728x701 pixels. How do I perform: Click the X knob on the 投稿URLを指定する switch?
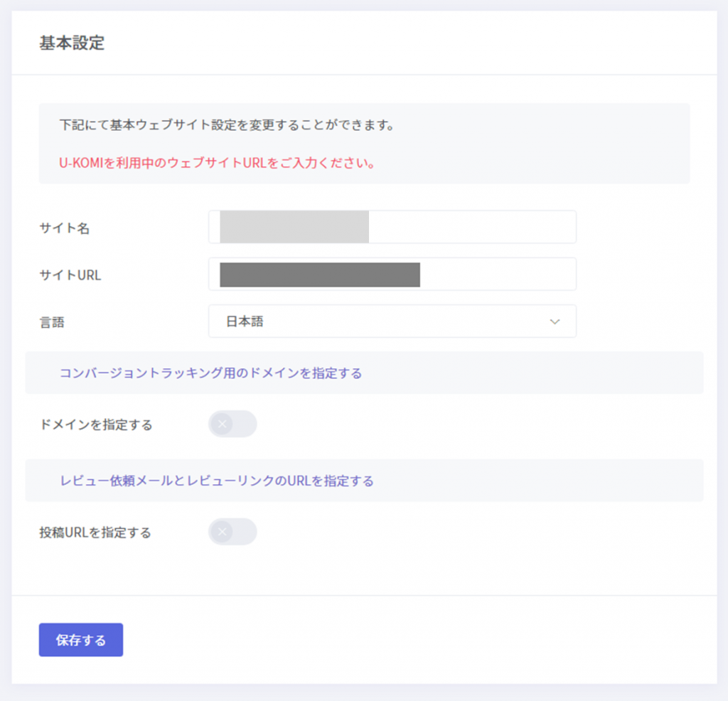(223, 532)
